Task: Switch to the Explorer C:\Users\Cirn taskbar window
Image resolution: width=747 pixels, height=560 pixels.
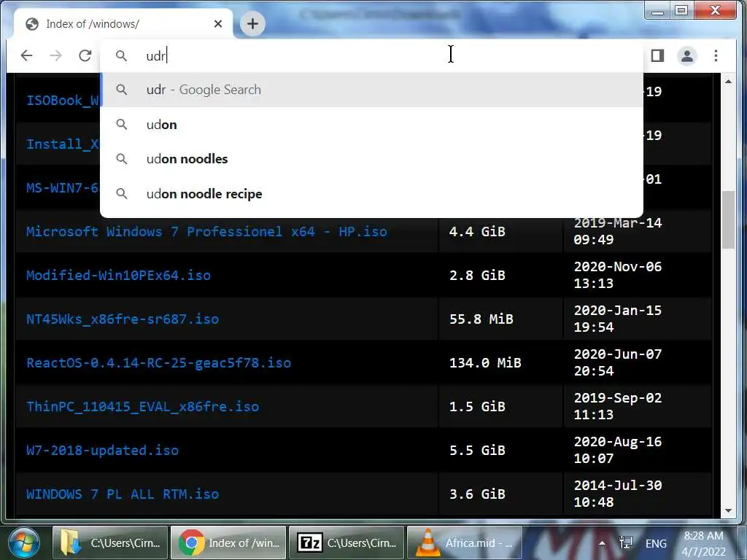Action: click(110, 542)
